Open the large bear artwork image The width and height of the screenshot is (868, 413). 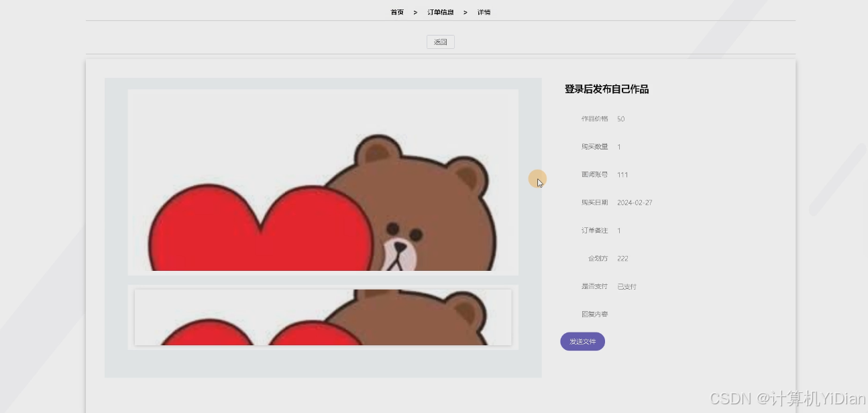click(323, 182)
